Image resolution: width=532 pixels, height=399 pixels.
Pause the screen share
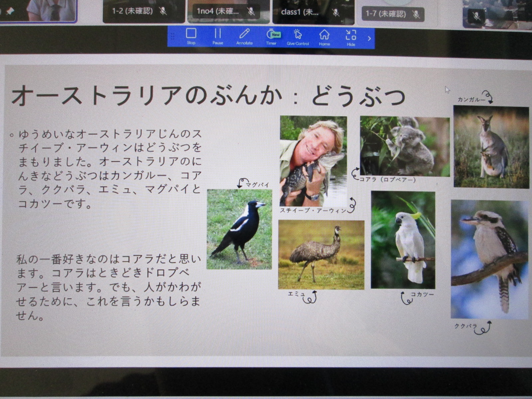(218, 36)
